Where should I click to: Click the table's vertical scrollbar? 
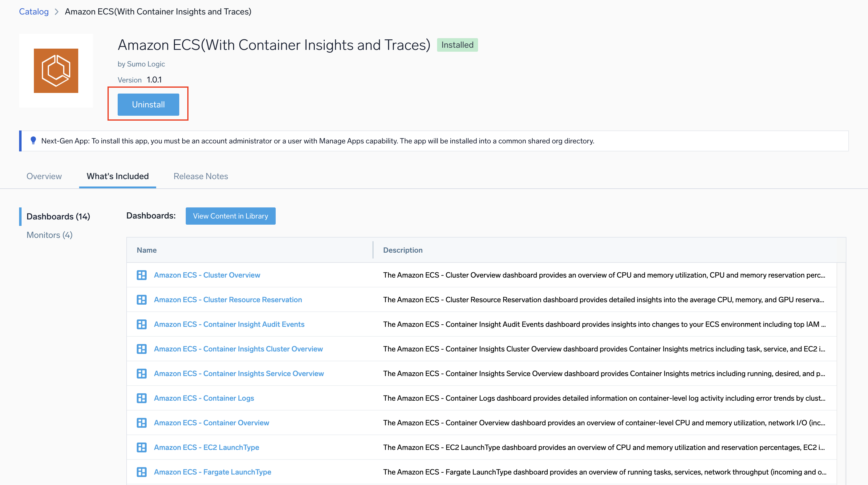point(842,374)
